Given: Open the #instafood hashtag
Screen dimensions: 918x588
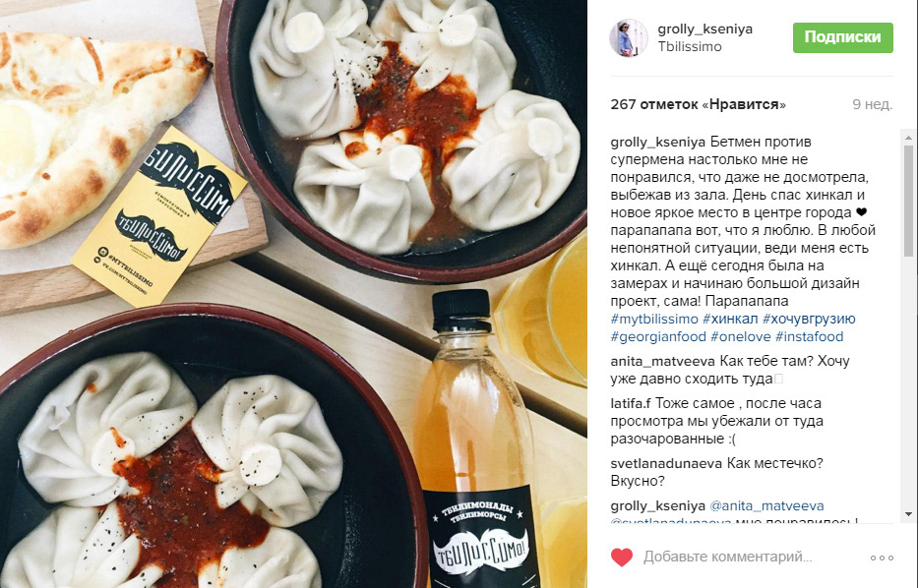Looking at the screenshot, I should pos(809,337).
